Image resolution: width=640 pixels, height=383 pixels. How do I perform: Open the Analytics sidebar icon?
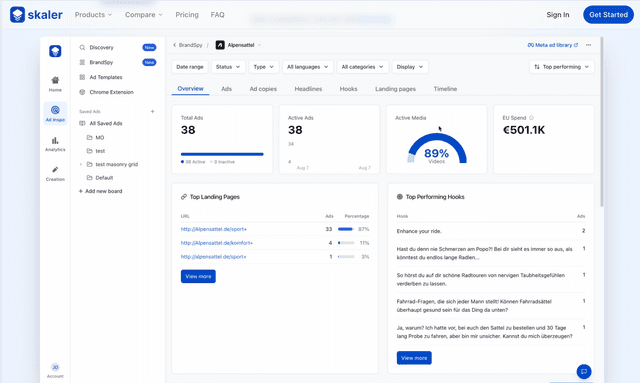55,144
